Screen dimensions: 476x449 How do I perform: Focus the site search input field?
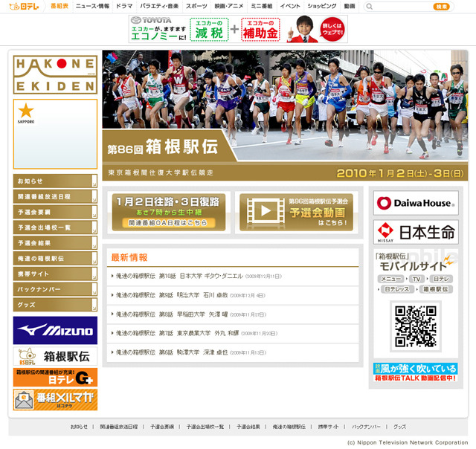coord(403,7)
